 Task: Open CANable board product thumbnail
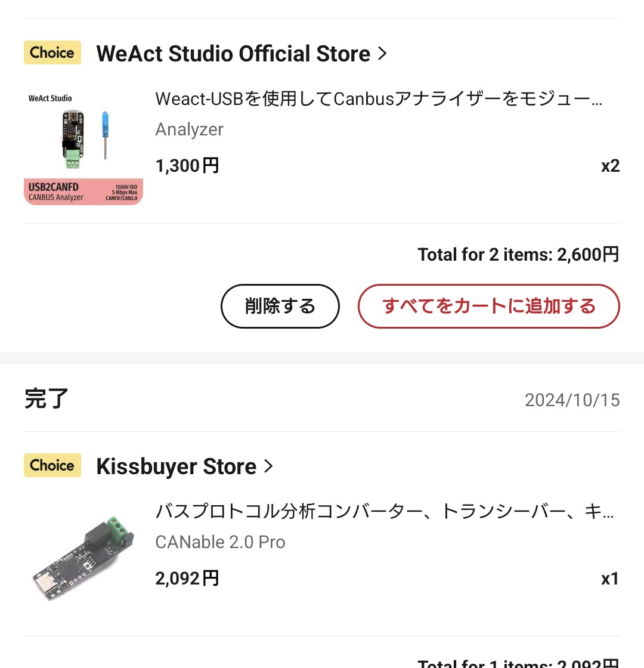point(83,558)
